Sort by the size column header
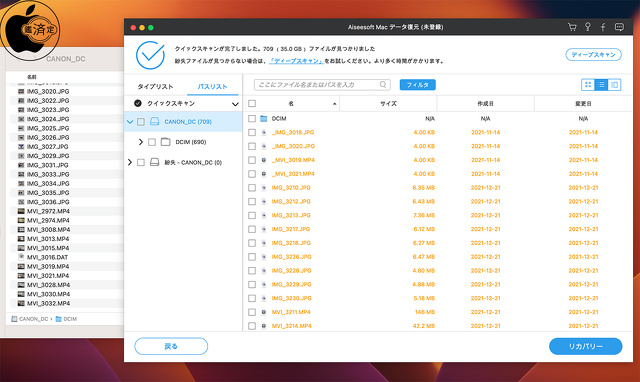The height and width of the screenshot is (382, 640). (x=388, y=104)
